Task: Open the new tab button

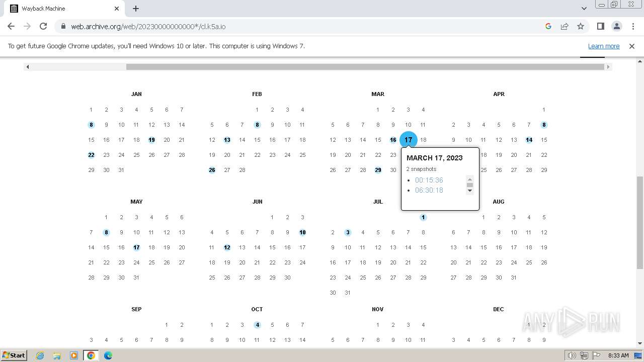Action: (x=136, y=9)
